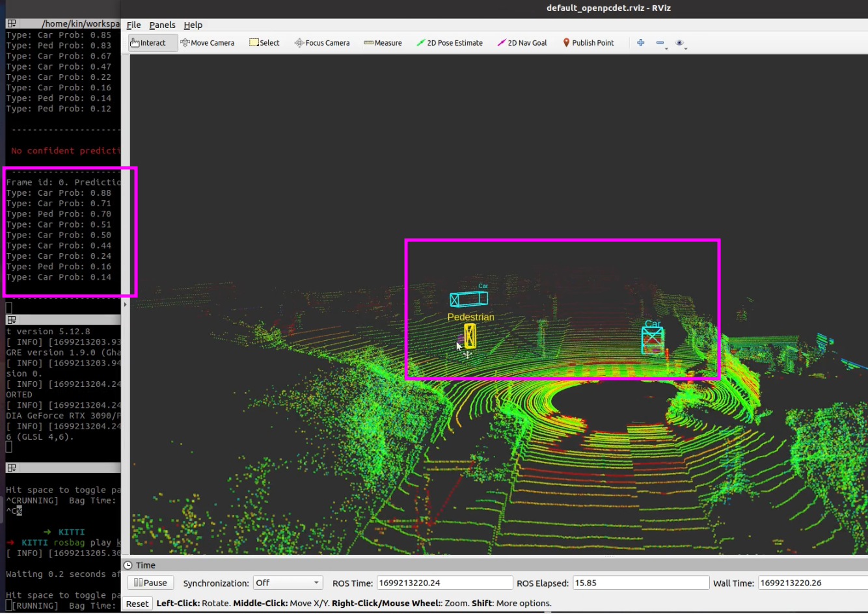This screenshot has width=868, height=614.
Task: Click the right cyan car bounding box
Action: [653, 341]
